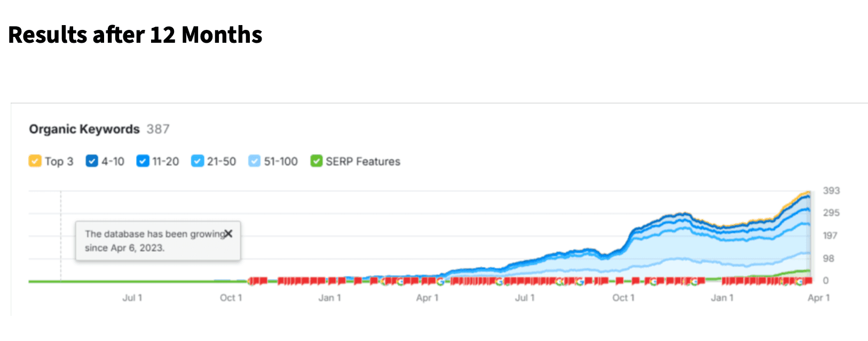The height and width of the screenshot is (341, 868).
Task: Click Google update icon just before second Jul 1
Action: coord(499,281)
